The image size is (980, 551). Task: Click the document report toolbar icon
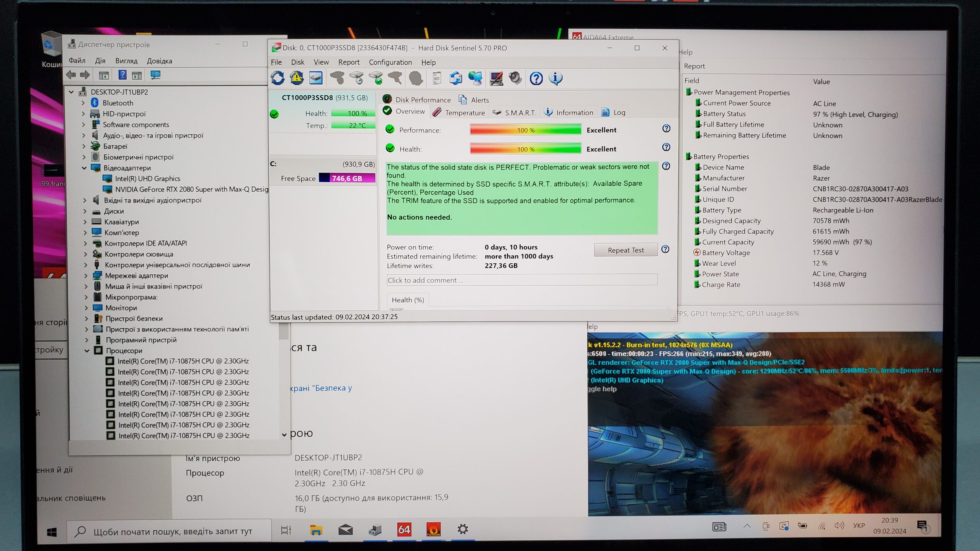[436, 78]
